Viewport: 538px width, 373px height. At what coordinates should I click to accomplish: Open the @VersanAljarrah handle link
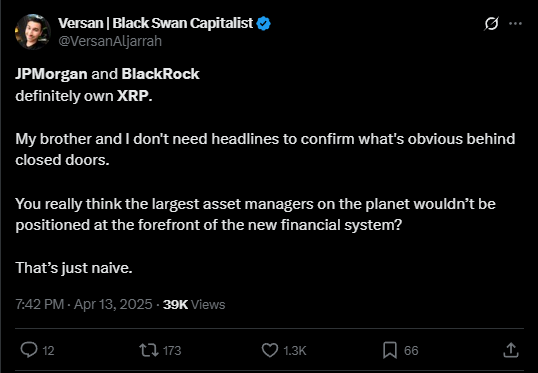pos(110,41)
